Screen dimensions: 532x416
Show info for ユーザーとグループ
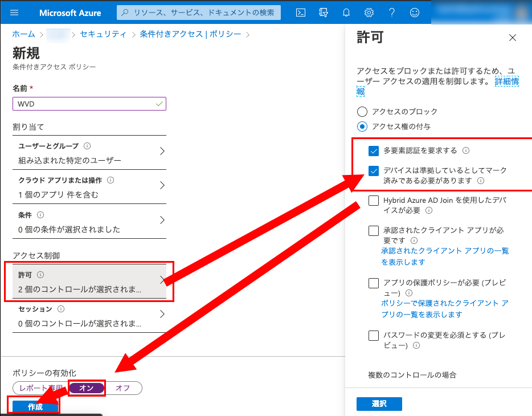click(x=87, y=146)
